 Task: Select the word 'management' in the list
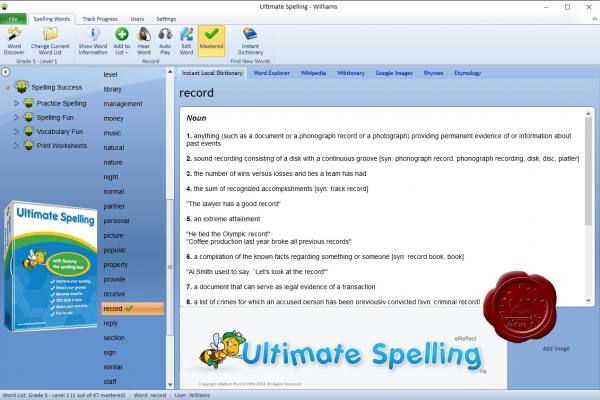tap(122, 104)
